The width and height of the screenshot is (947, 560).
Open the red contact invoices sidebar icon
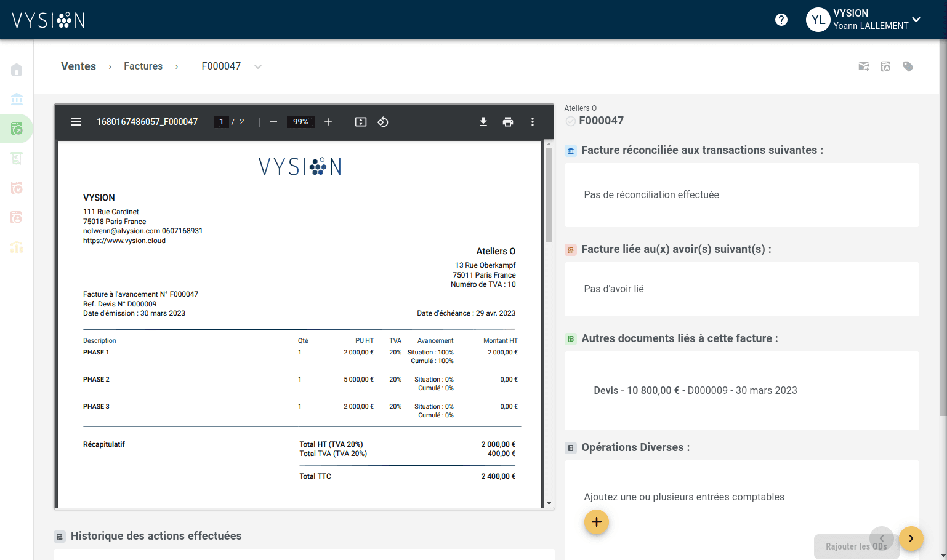click(x=17, y=217)
